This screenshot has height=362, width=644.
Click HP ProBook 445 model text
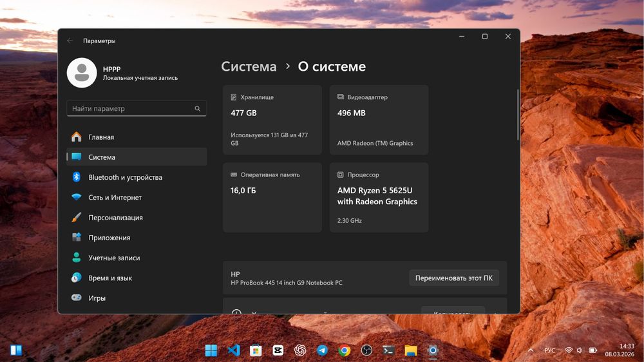(287, 283)
